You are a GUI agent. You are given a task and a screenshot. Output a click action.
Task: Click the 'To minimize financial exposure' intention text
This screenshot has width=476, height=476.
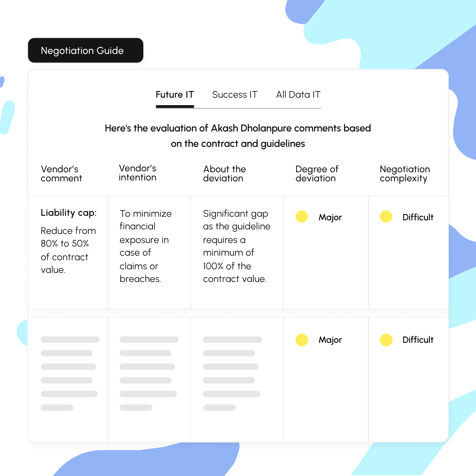click(x=145, y=246)
